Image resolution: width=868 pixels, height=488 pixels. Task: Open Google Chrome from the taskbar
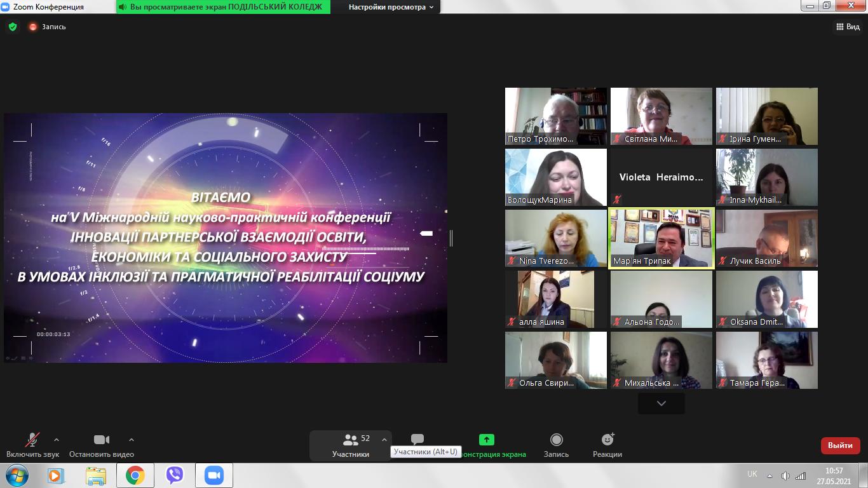click(x=135, y=475)
